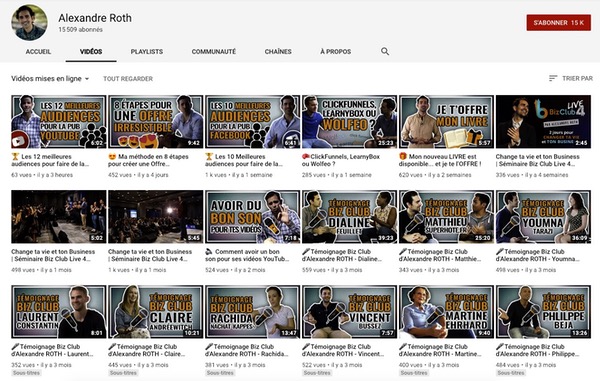Screen dimensions: 600x381
Task: Open the Témoignage Youmna Tarazi thumbnail
Action: [x=543, y=217]
